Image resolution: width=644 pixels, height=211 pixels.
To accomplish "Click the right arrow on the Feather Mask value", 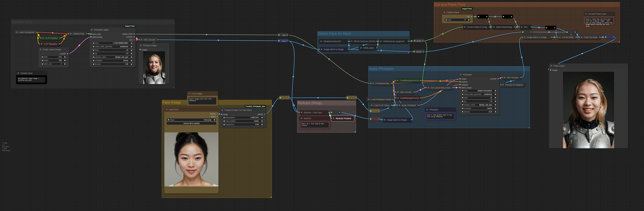I will 469,20.
